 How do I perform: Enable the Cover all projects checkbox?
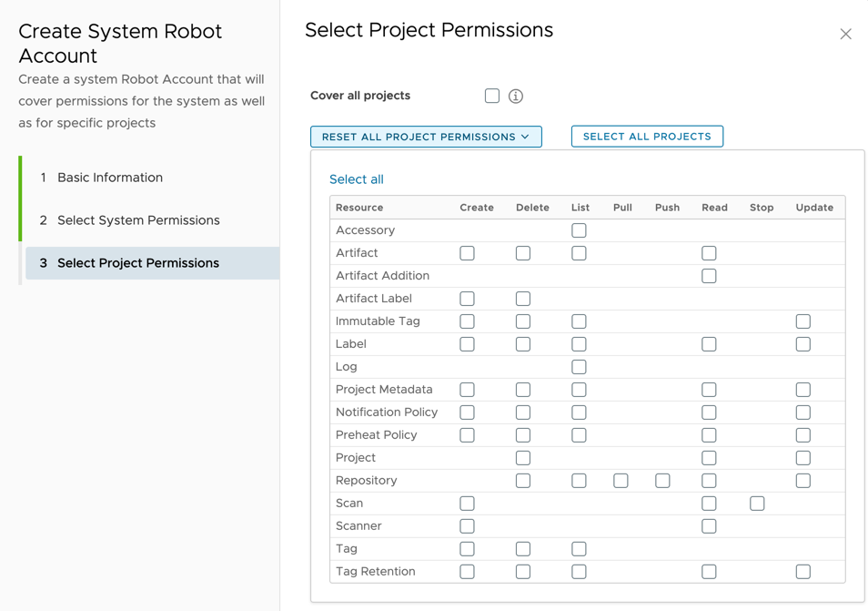pos(491,95)
